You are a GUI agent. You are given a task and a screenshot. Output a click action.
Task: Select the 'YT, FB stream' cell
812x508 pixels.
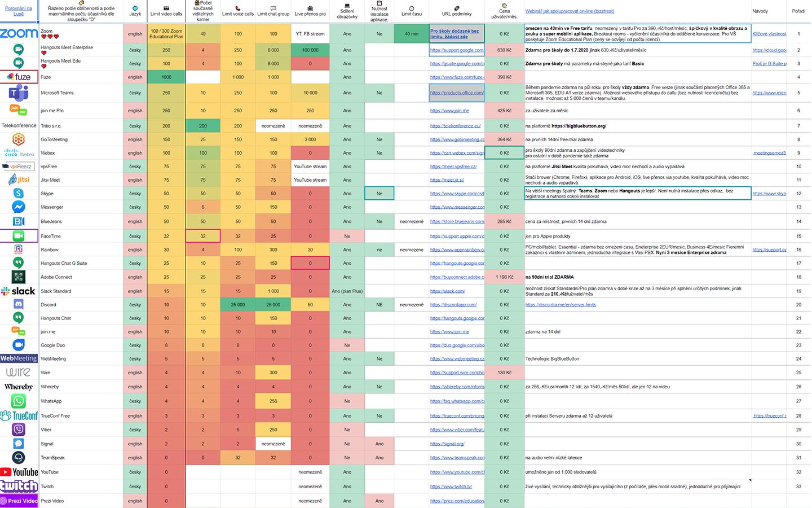[310, 34]
